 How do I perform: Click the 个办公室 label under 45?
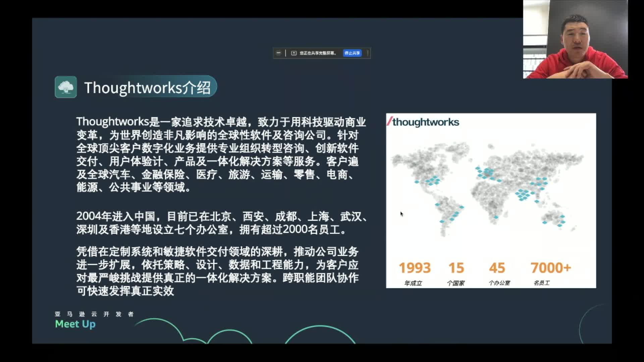coord(499,283)
